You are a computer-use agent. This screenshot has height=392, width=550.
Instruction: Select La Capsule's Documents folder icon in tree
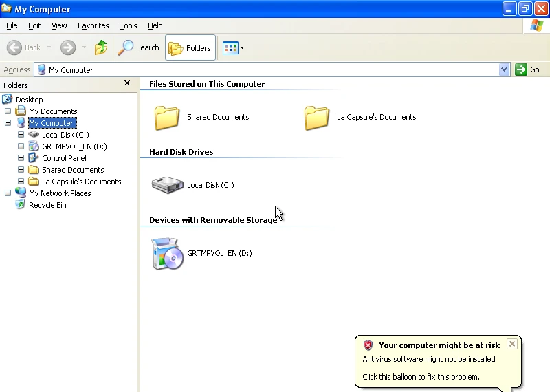pyautogui.click(x=34, y=182)
